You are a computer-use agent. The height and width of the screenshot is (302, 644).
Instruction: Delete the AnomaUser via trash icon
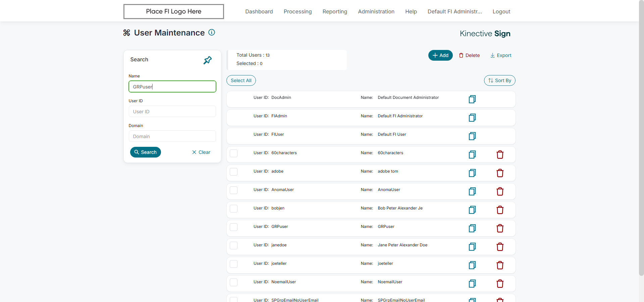500,191
